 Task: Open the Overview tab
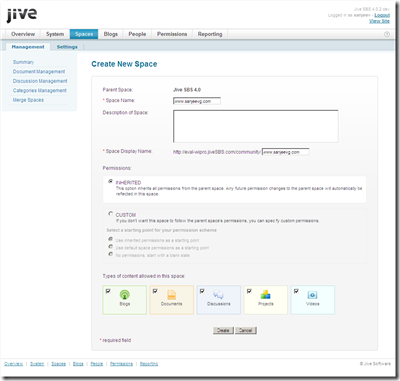tap(23, 34)
